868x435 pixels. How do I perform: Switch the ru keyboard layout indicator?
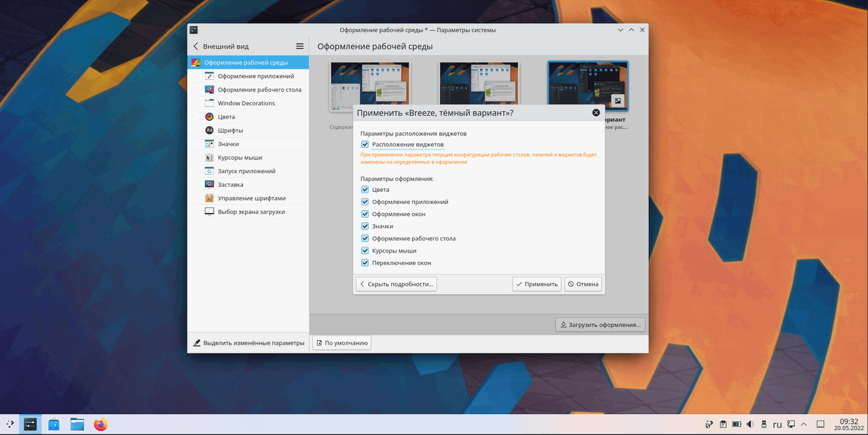coord(777,425)
